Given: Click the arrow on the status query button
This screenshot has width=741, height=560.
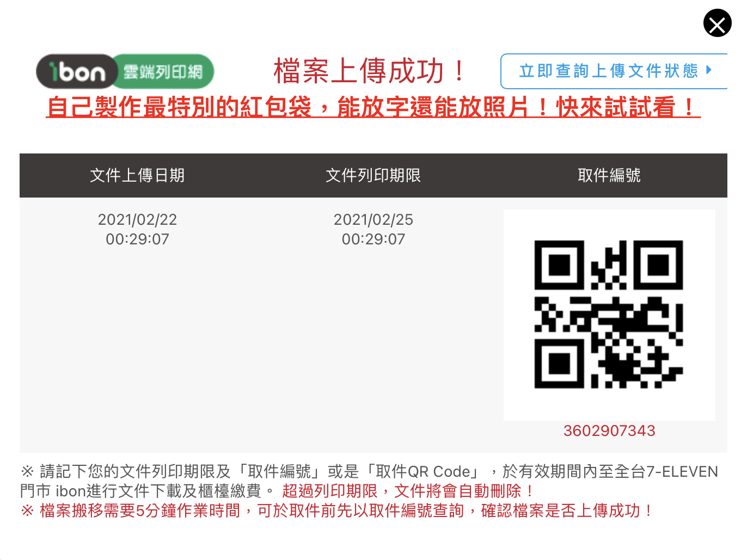Looking at the screenshot, I should click(708, 70).
